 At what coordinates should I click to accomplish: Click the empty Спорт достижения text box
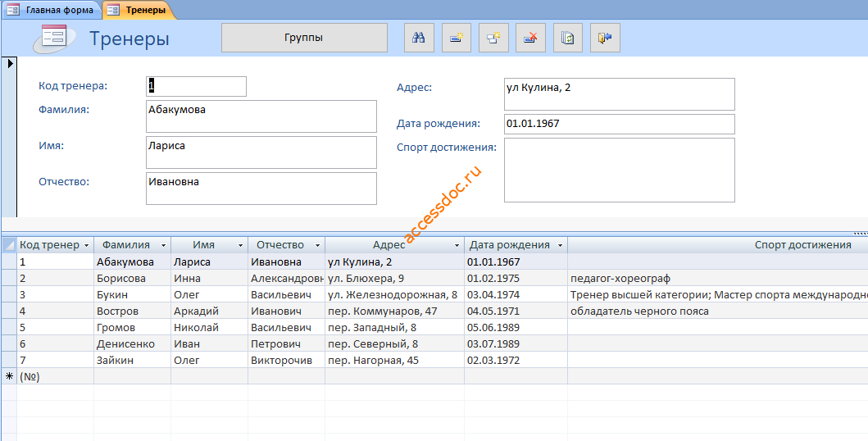(x=620, y=170)
